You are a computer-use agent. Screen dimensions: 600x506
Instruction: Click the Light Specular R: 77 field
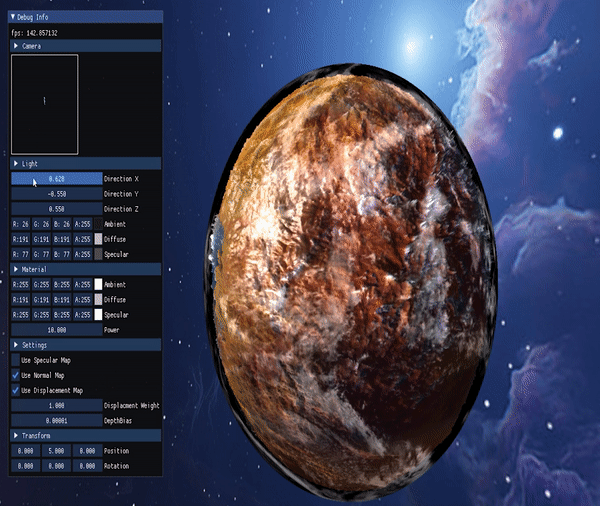21,254
